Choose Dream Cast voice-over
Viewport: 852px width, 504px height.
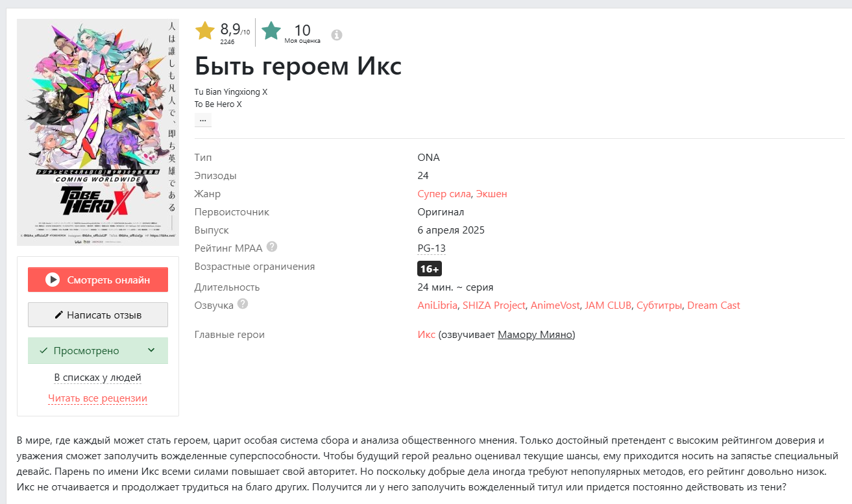coord(714,306)
